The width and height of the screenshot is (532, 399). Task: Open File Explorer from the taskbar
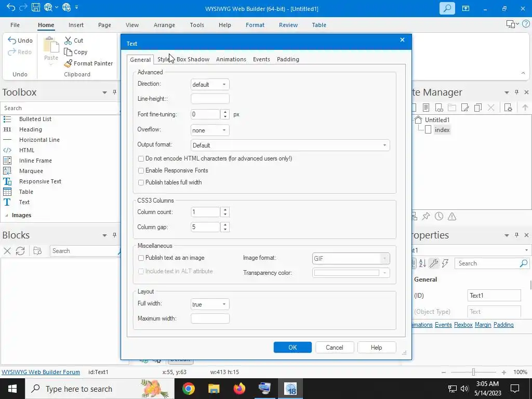coord(214,389)
